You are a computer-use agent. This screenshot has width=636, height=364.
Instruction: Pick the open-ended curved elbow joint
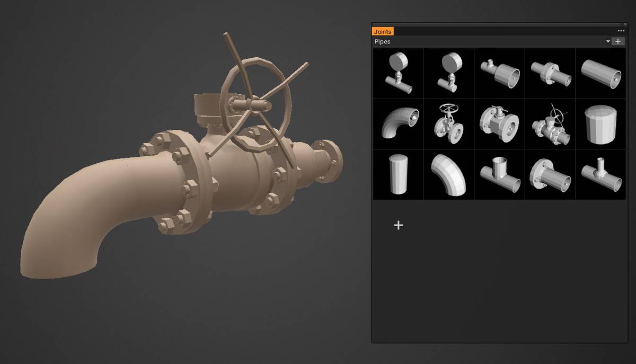(x=398, y=123)
